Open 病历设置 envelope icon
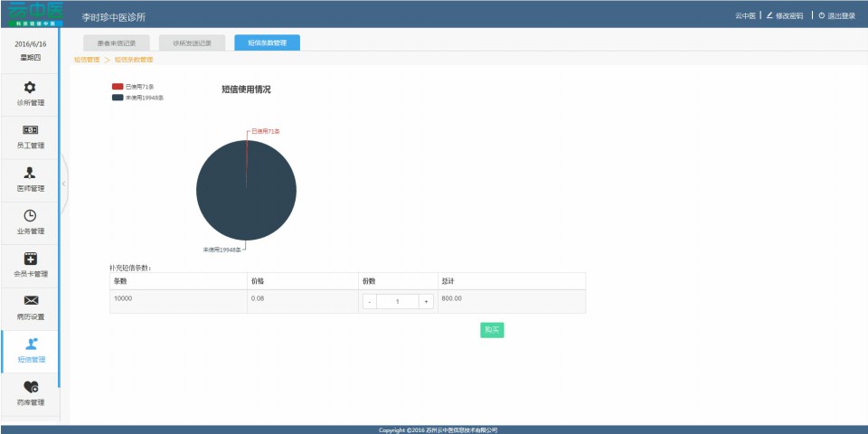Viewport: 868px width, 434px height. (30, 301)
